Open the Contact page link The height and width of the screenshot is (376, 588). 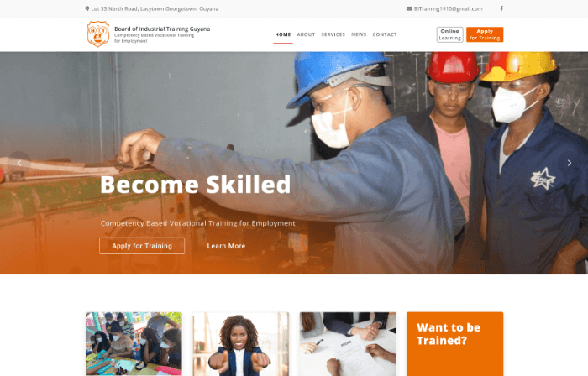pyautogui.click(x=385, y=34)
